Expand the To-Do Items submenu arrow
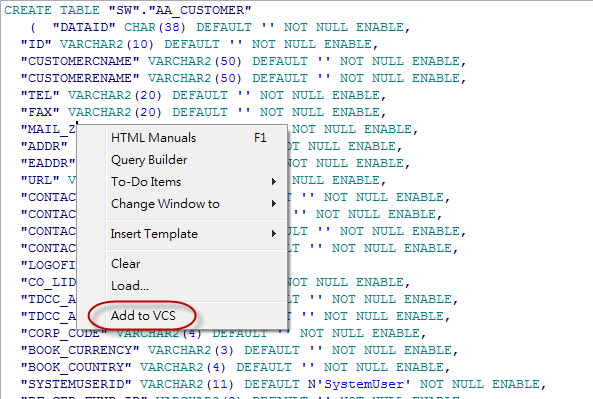This screenshot has width=593, height=399. (274, 182)
